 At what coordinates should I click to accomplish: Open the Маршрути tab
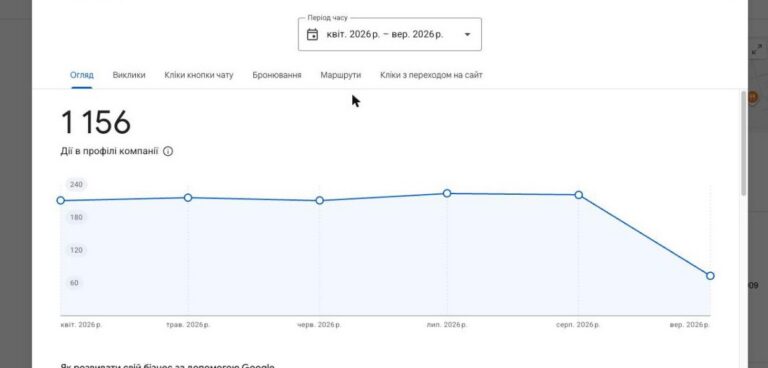click(x=340, y=75)
